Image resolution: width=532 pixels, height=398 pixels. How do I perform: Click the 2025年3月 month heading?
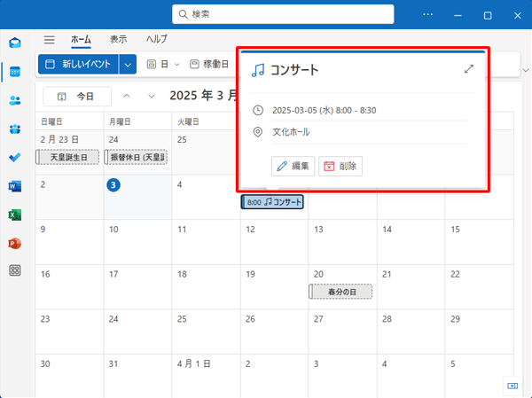pos(203,96)
